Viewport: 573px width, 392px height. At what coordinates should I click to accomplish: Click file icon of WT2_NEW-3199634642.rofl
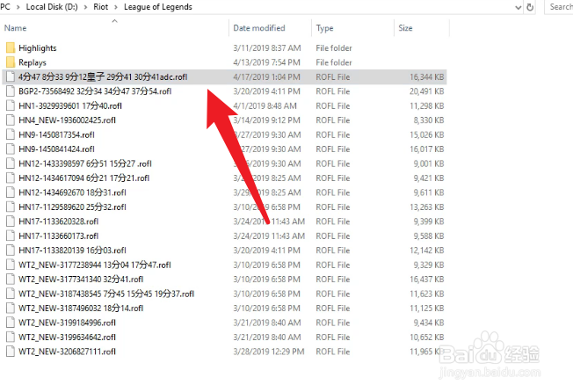click(x=11, y=338)
